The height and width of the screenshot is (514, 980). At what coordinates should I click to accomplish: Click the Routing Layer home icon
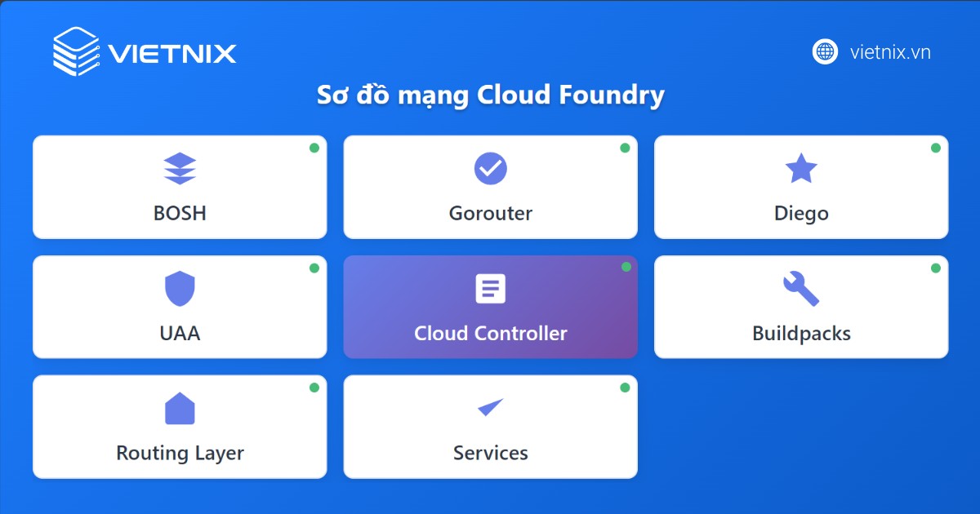tap(180, 408)
